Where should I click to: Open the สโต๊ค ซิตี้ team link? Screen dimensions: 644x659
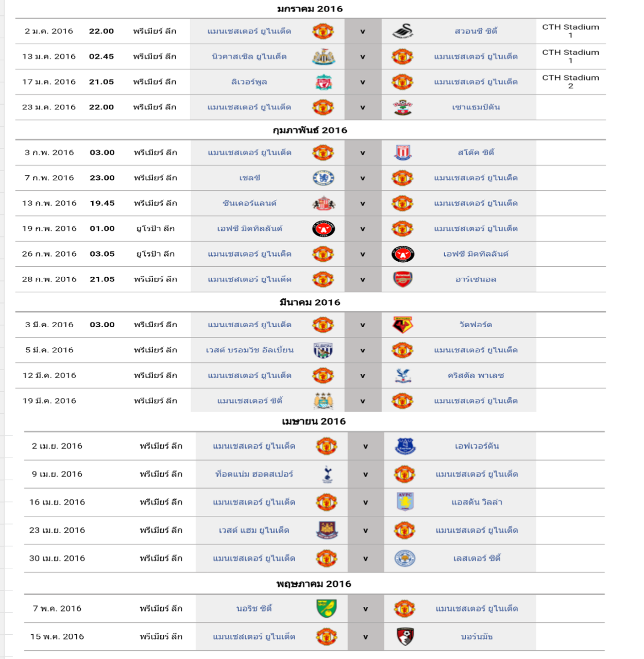coord(476,153)
